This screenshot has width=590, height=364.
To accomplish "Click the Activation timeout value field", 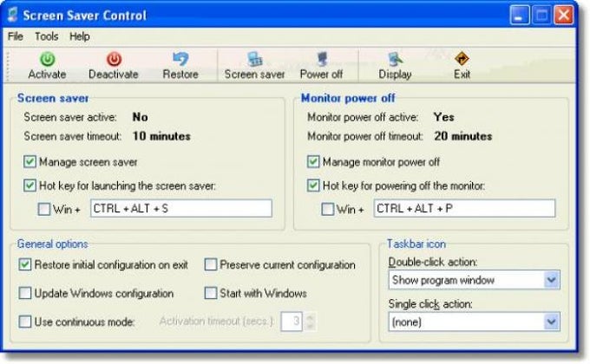I will pos(292,322).
